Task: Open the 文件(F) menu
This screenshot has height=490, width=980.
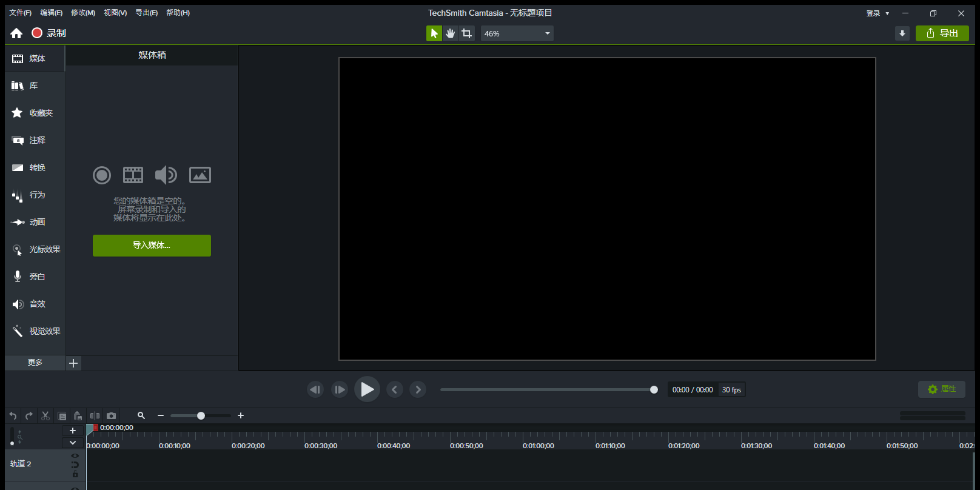Action: 20,13
